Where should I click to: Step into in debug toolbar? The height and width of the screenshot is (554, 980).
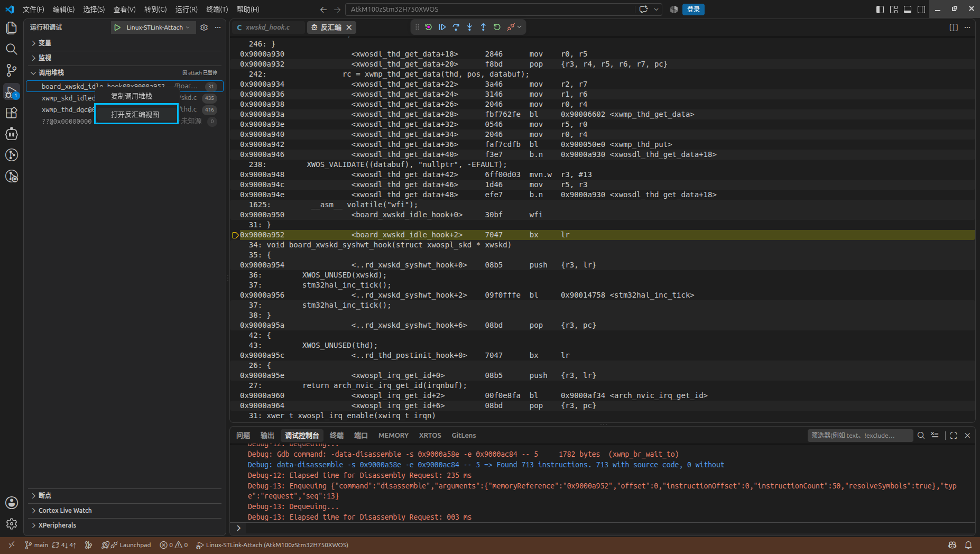click(x=469, y=27)
